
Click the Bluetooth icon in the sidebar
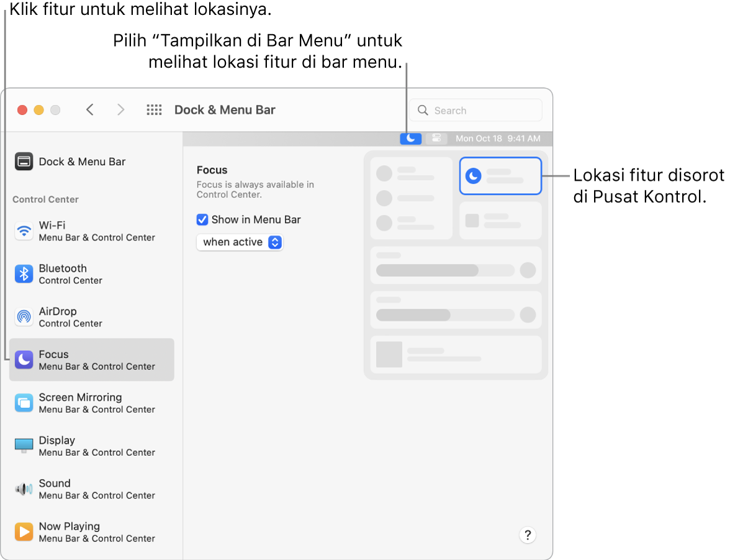(x=24, y=274)
